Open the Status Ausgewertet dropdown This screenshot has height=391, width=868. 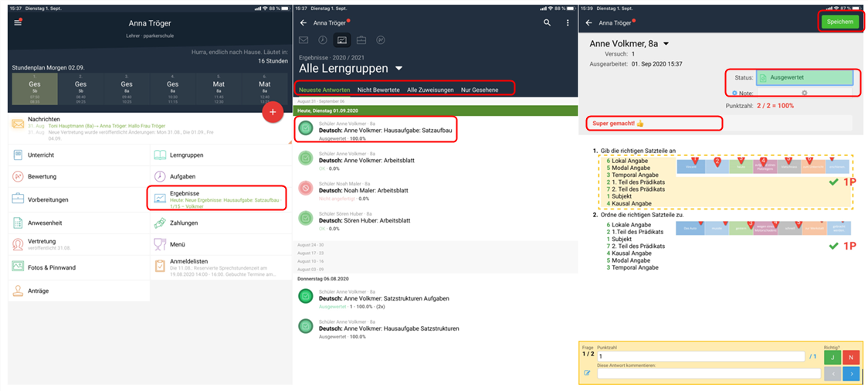click(804, 78)
